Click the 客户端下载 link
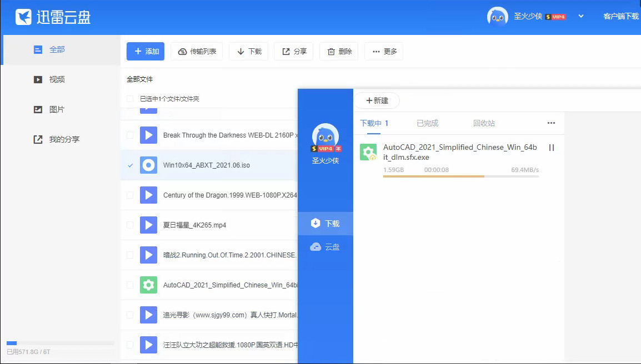Viewport: 641px width, 364px height. point(621,16)
